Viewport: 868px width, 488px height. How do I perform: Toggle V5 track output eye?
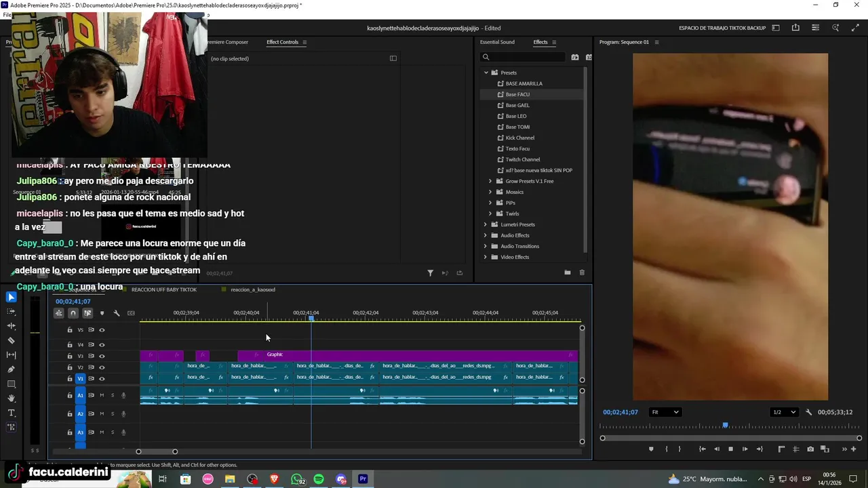(x=102, y=330)
